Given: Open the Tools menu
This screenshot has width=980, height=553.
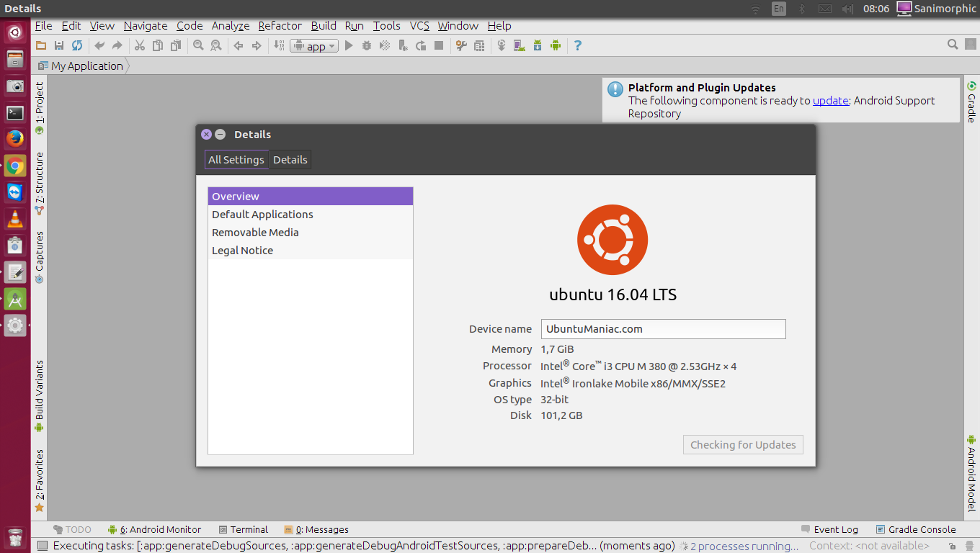Looking at the screenshot, I should pos(386,26).
